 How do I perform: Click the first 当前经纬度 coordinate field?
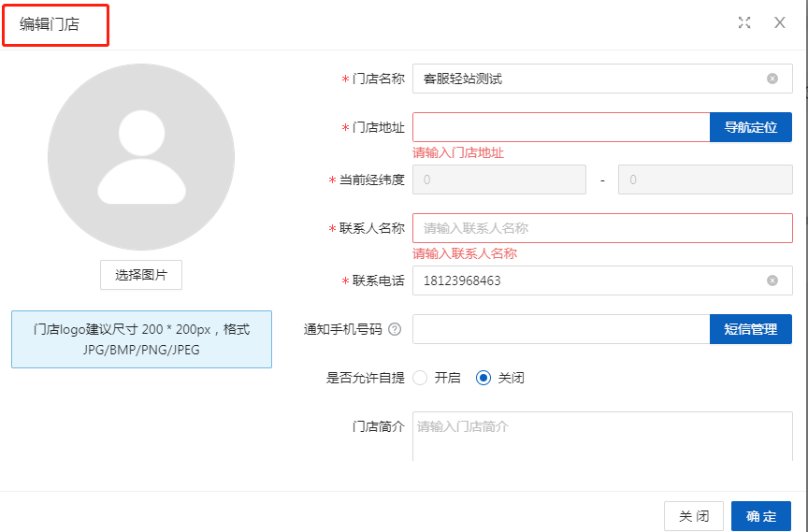coord(499,180)
